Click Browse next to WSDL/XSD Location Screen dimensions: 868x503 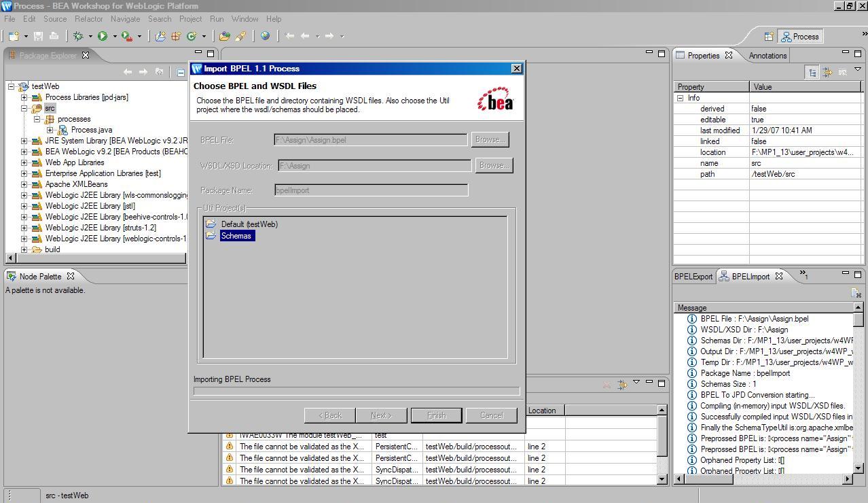click(494, 165)
